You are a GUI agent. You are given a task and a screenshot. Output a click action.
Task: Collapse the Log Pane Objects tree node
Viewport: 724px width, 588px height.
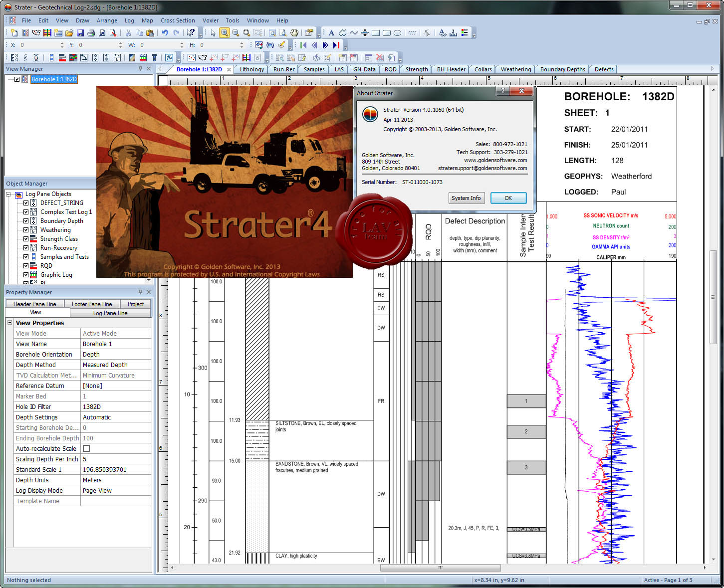click(8, 194)
